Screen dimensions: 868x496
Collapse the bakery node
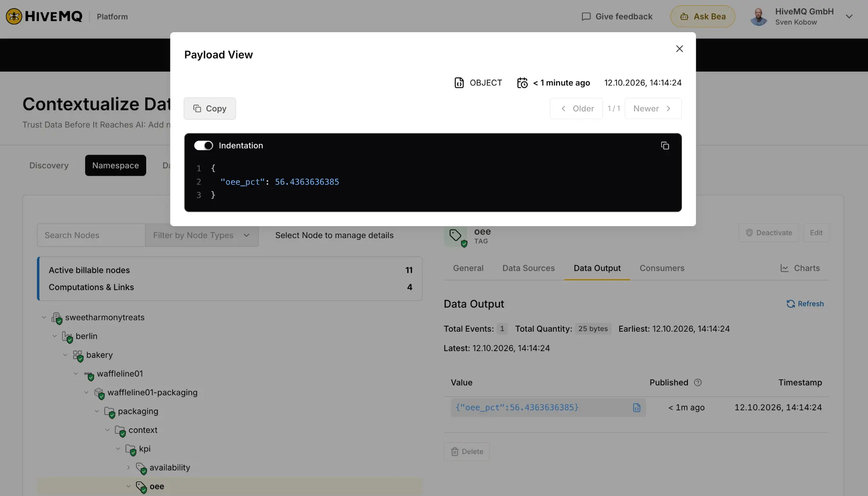(x=65, y=355)
